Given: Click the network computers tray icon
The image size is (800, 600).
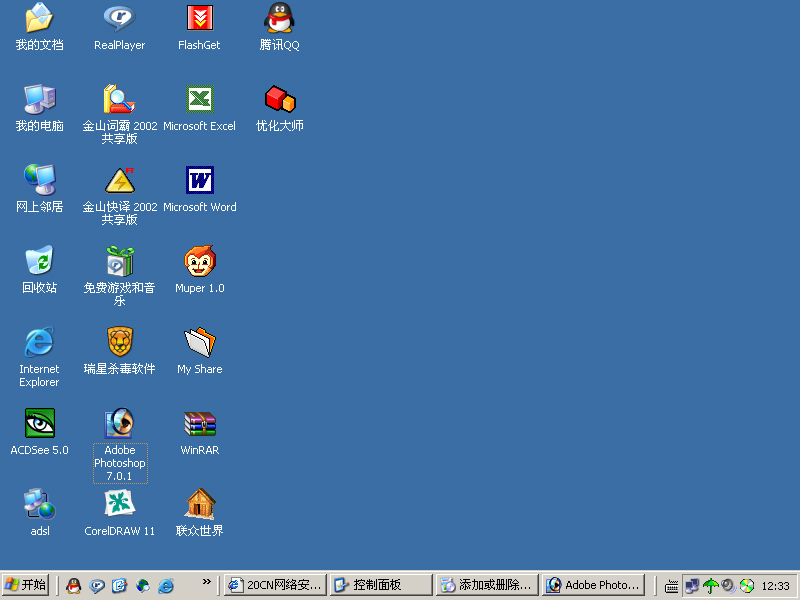Looking at the screenshot, I should point(692,586).
